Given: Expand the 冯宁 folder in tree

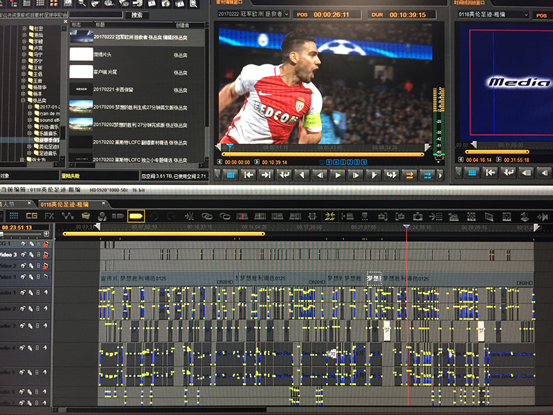Looking at the screenshot, I should pyautogui.click(x=24, y=54).
